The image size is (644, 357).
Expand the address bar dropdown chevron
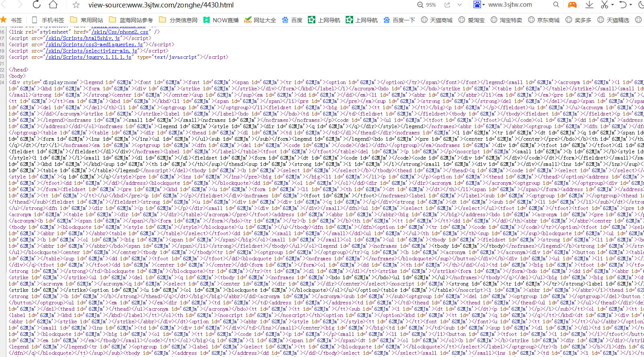[459, 5]
